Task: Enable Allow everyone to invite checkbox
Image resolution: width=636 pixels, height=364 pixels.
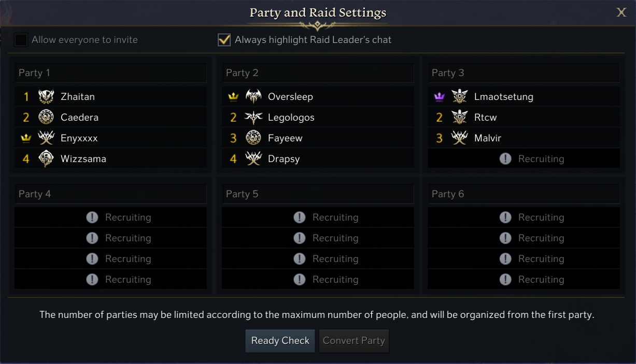Action: pos(21,40)
